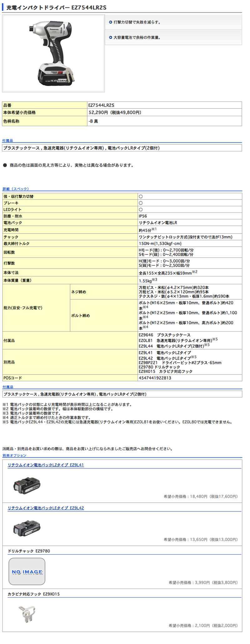Click the circle mark in the 強・弱打撃力切替 row
The width and height of the screenshot is (250, 644).
point(141,197)
